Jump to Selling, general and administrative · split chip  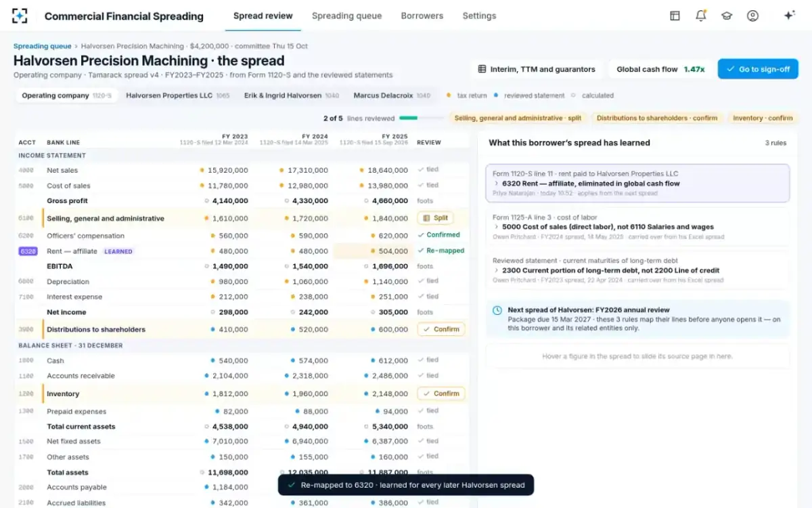(518, 118)
